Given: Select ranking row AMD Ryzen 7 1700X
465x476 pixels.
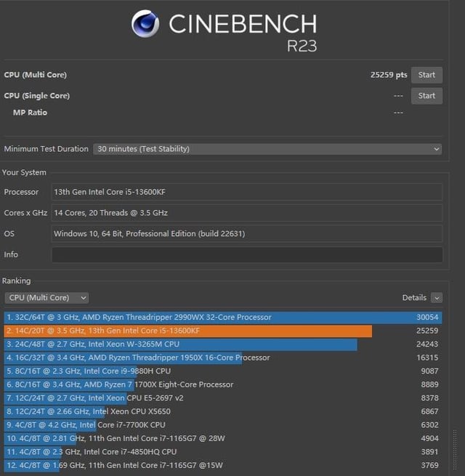Looking at the screenshot, I should pos(223,384).
